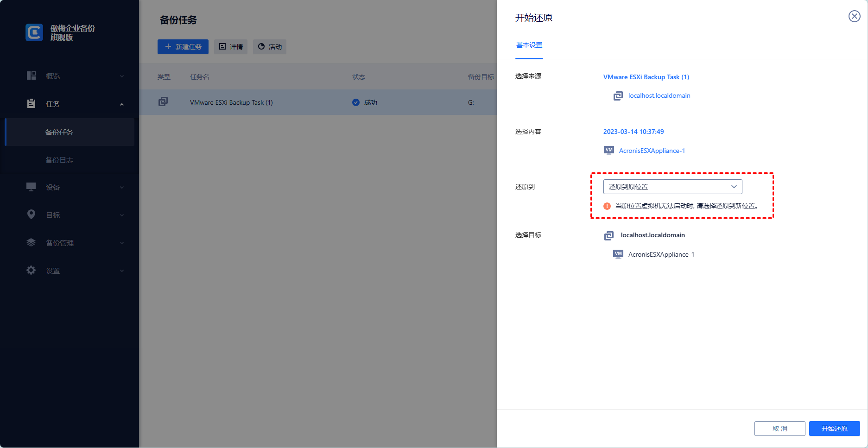Click the VMware ESXi Backup Task (1) source link
Image resolution: width=868 pixels, height=448 pixels.
646,77
